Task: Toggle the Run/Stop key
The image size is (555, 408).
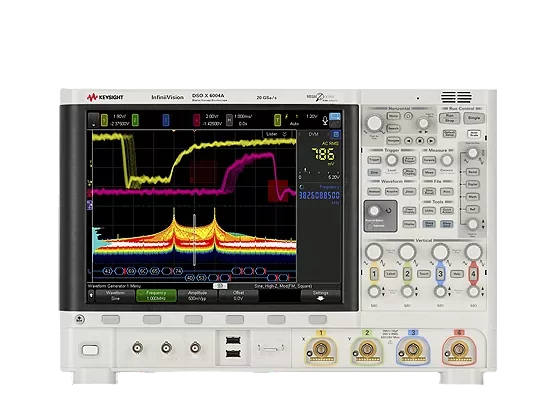Action: click(449, 118)
